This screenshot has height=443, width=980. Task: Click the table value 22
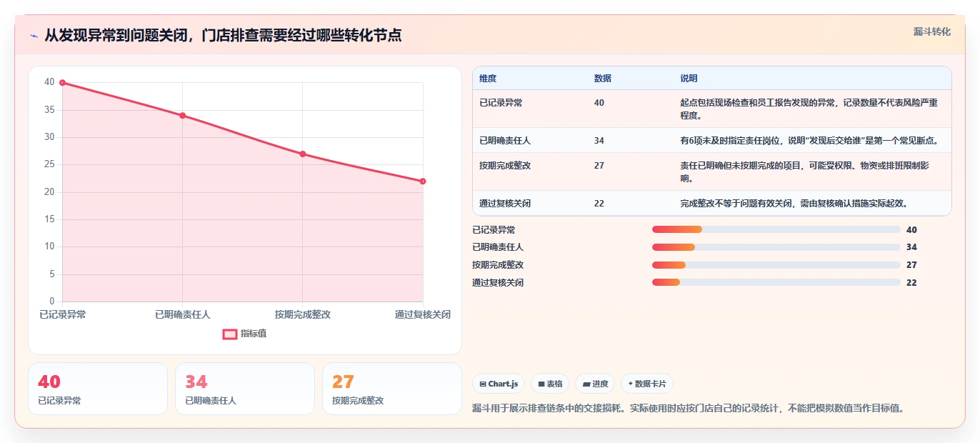599,204
